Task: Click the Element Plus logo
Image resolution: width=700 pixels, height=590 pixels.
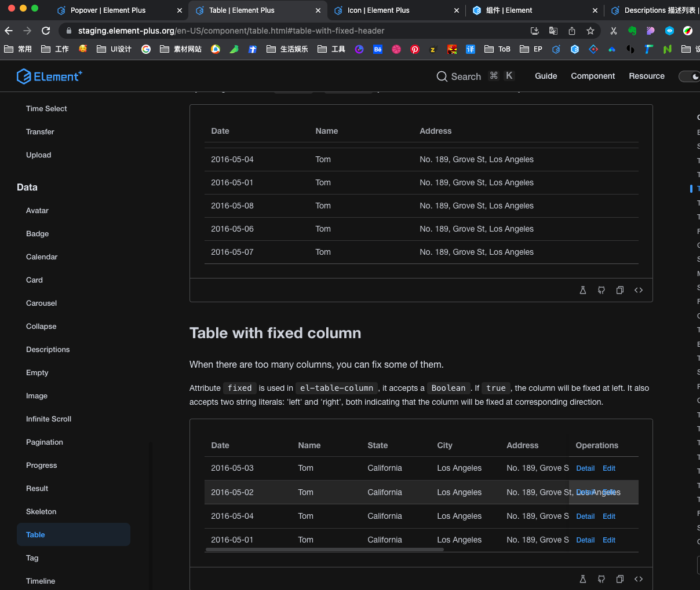Action: (x=49, y=76)
